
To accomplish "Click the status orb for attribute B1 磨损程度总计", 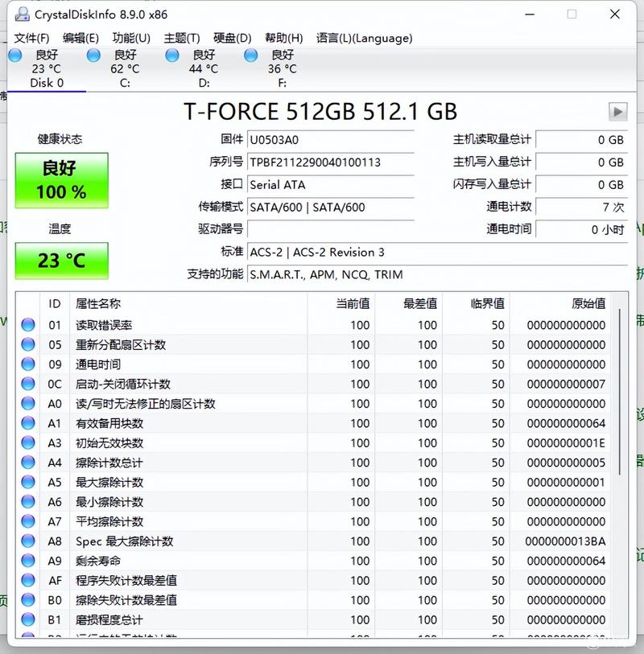I will (28, 619).
